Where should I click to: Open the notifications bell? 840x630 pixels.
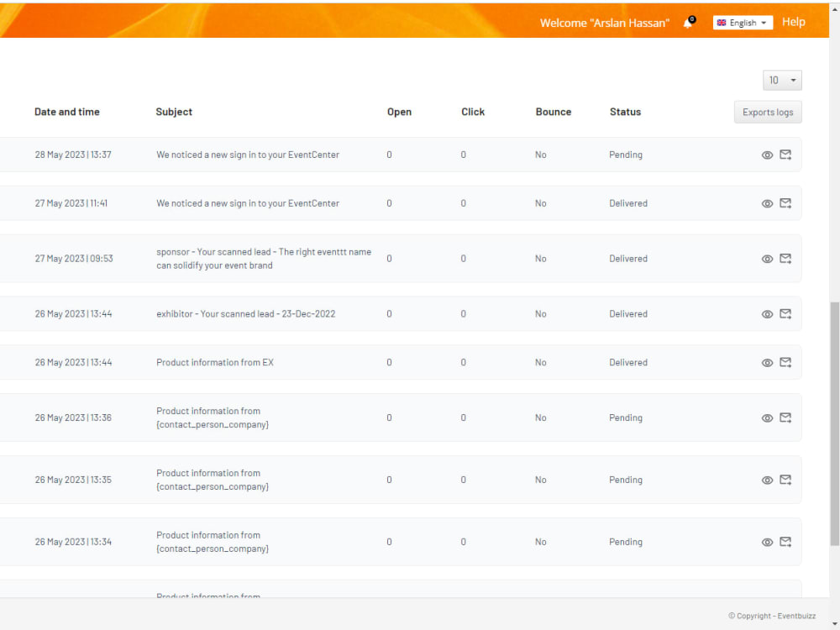click(689, 23)
